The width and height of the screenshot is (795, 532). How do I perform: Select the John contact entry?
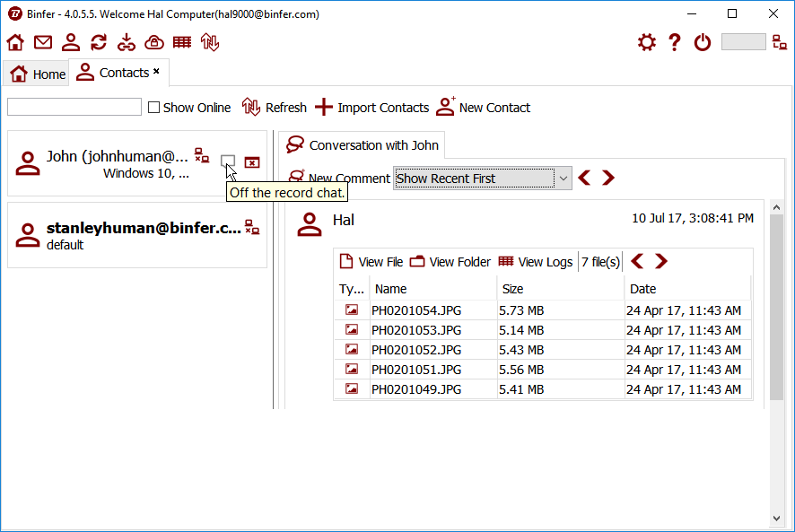[x=137, y=163]
